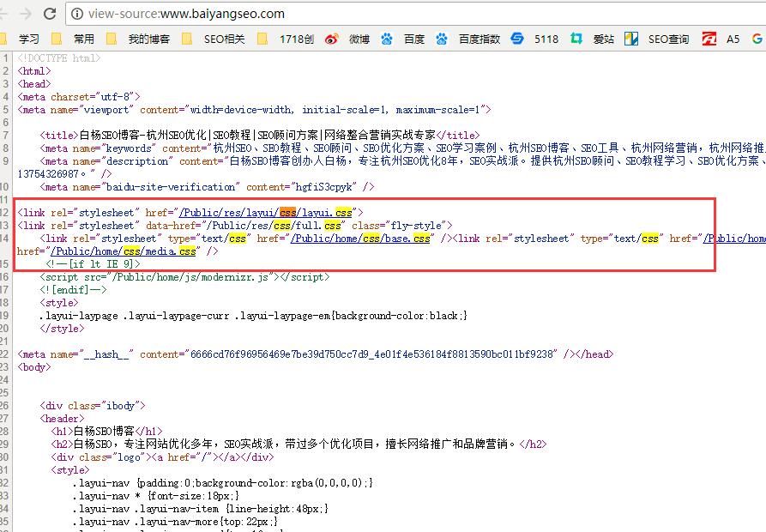Image resolution: width=766 pixels, height=532 pixels.
Task: Open the /Public/res/layui/css/layui.css link
Action: coord(266,213)
